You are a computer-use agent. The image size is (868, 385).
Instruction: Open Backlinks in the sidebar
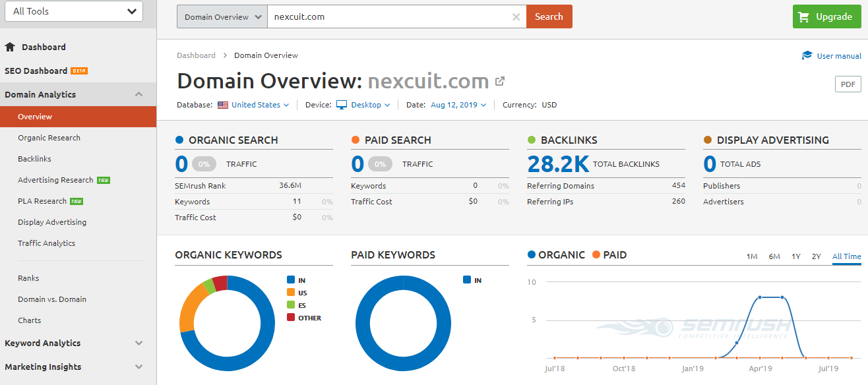click(34, 159)
